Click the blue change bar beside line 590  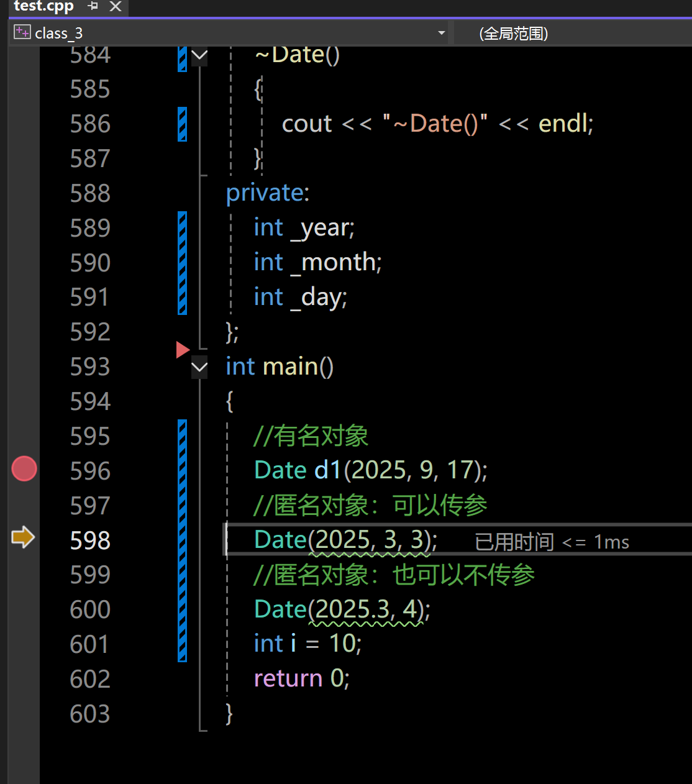(182, 263)
